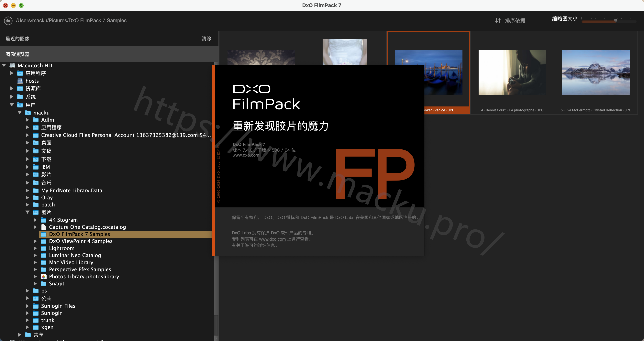This screenshot has height=341, width=644.
Task: Select the trunk folder
Action: pyautogui.click(x=48, y=320)
